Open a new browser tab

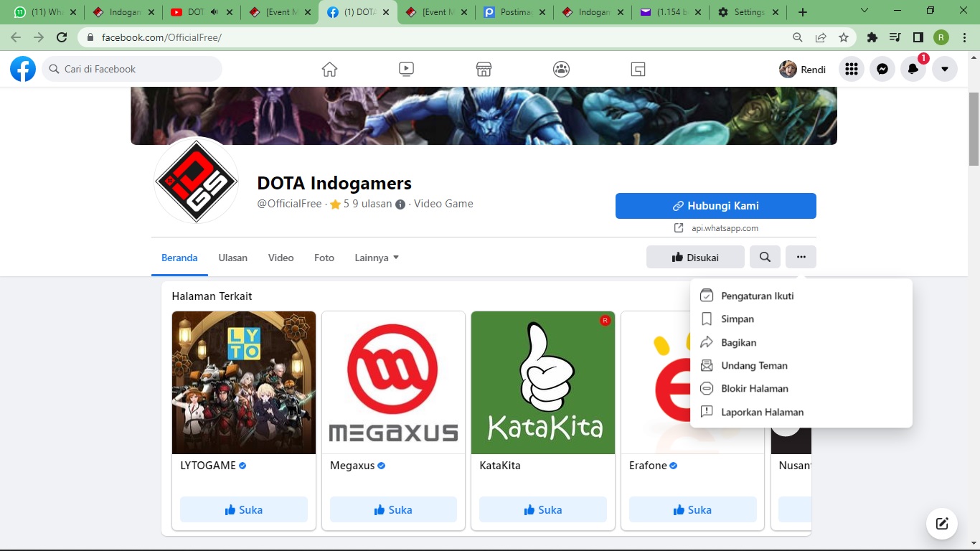802,12
